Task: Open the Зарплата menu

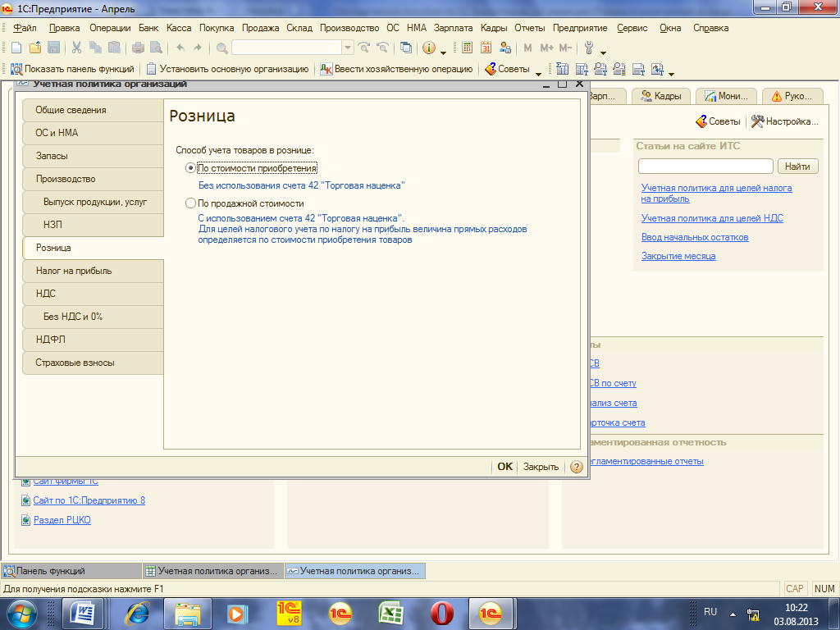Action: (x=453, y=28)
